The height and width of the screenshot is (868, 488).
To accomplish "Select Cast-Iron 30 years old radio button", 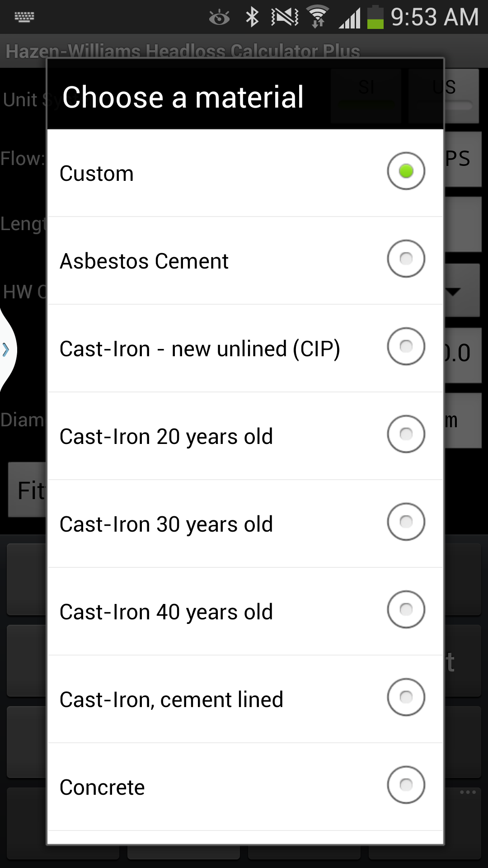I will [x=406, y=522].
